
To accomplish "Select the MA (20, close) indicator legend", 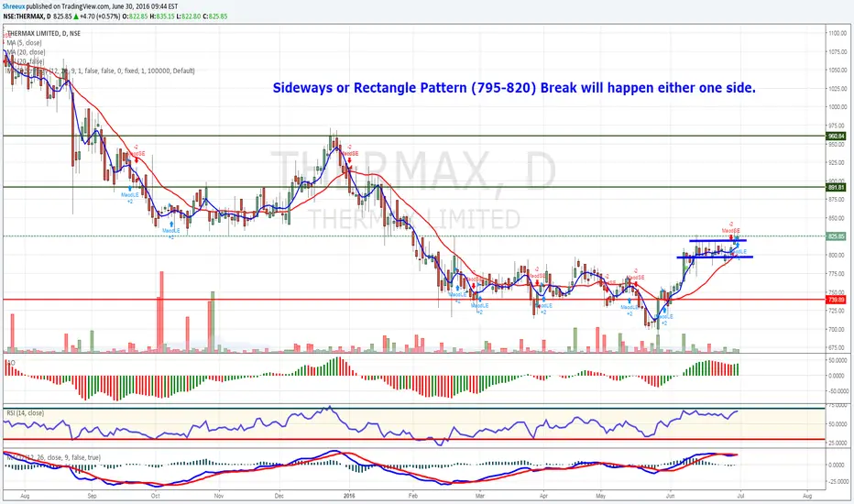I will coord(26,52).
